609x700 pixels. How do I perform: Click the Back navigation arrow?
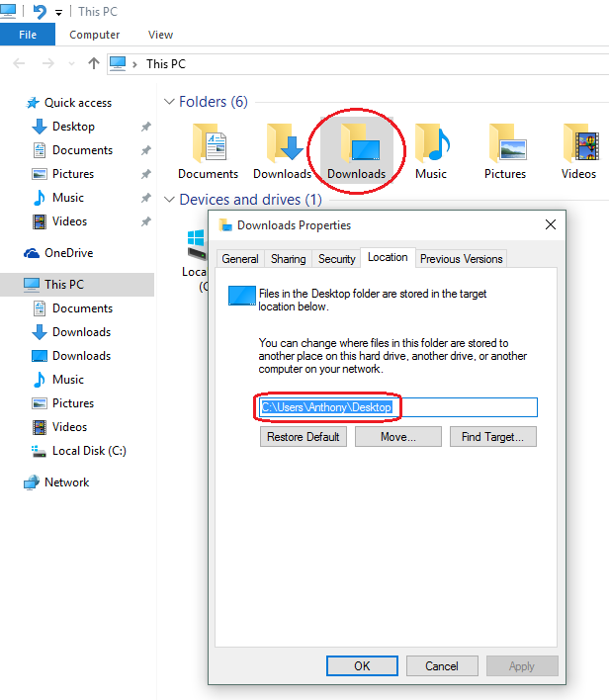(x=19, y=64)
